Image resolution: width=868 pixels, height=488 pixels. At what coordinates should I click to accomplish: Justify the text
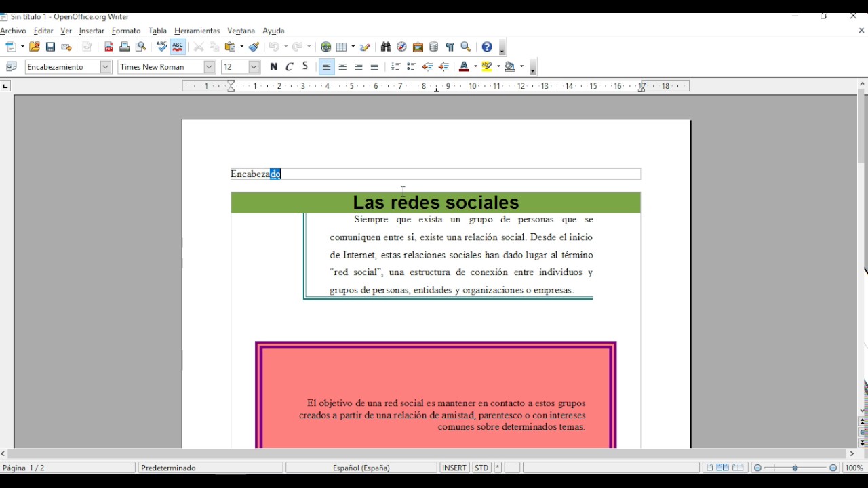click(374, 66)
